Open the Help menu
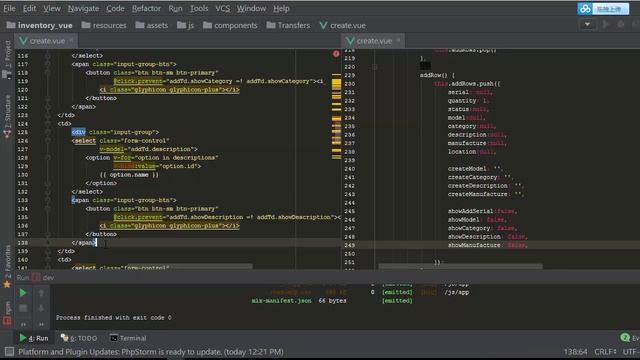Image resolution: width=640 pixels, height=360 pixels. click(281, 8)
